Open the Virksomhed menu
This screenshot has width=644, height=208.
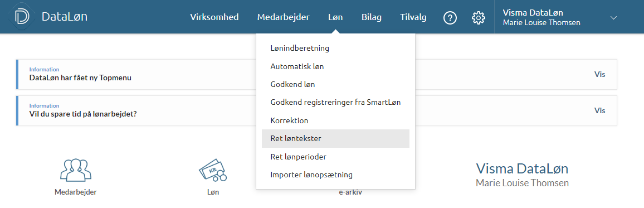point(214,17)
